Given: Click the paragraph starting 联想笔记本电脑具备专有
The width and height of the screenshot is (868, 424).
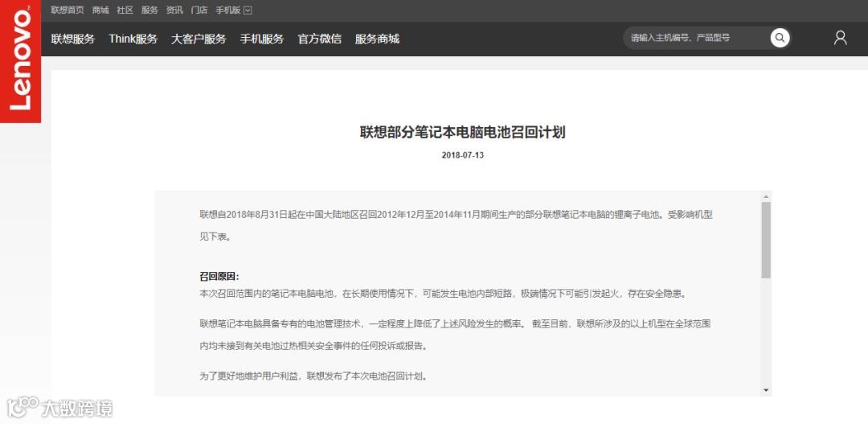Looking at the screenshot, I should tap(455, 335).
